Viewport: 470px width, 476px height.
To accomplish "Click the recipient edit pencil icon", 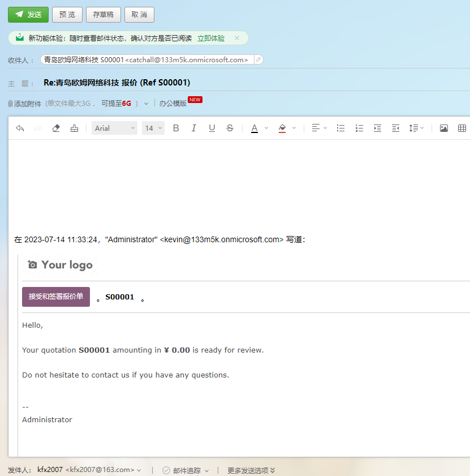I will [x=258, y=59].
